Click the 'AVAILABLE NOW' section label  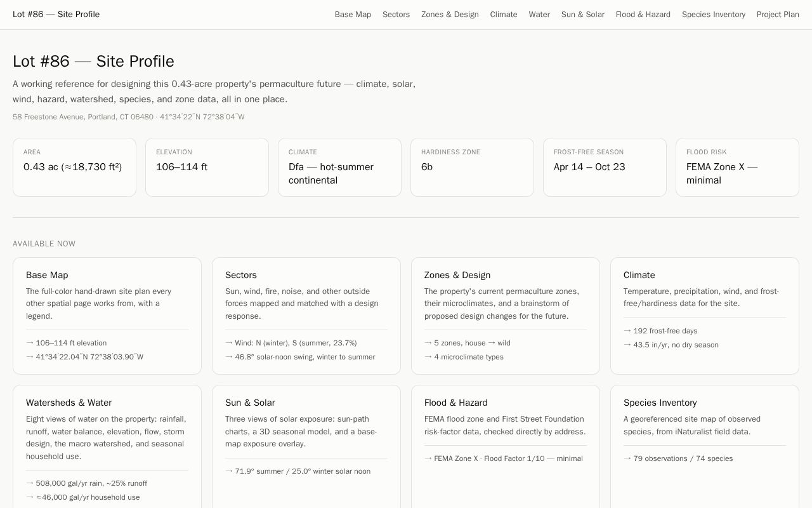pyautogui.click(x=44, y=244)
